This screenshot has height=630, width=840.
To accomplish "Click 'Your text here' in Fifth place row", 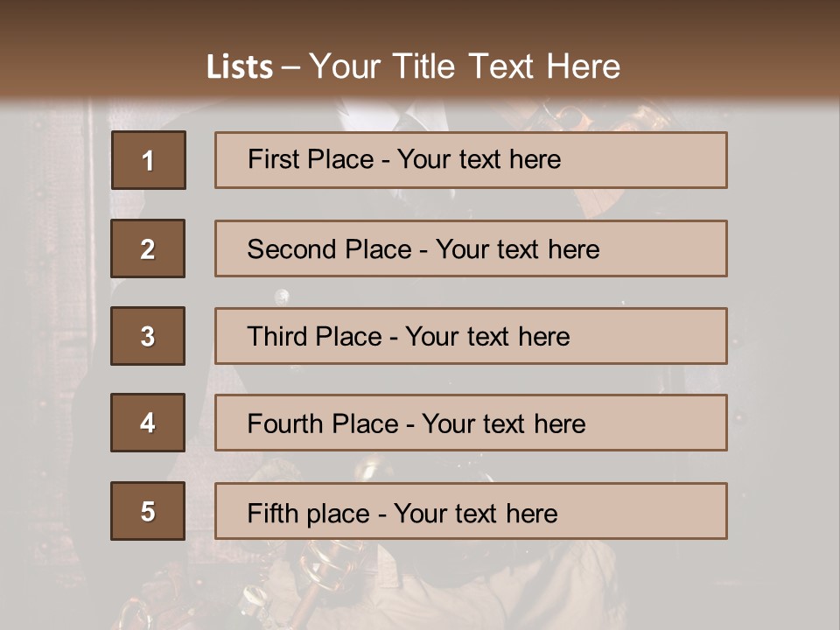I will 475,513.
